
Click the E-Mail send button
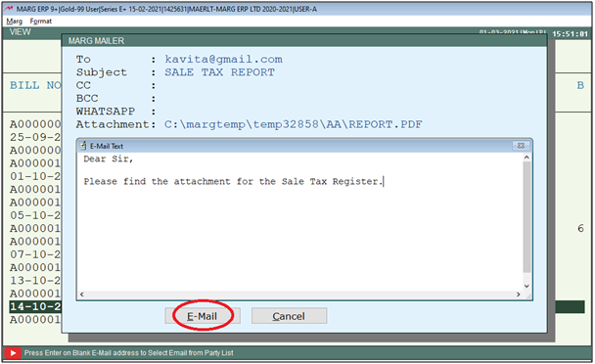coord(203,316)
